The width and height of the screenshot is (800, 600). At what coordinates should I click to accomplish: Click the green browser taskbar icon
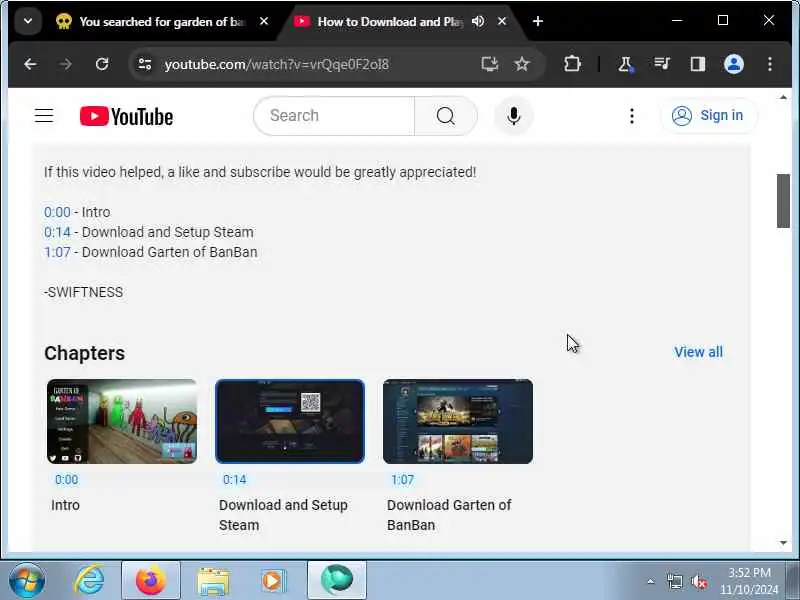pyautogui.click(x=337, y=580)
